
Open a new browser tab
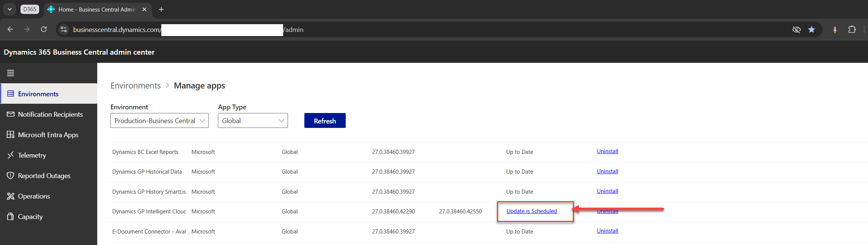click(x=161, y=9)
